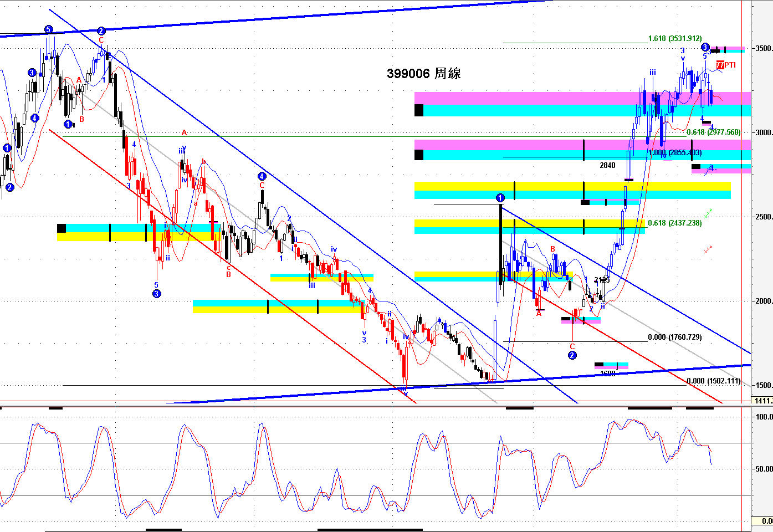
Task: Click the "2500." price axis label
Action: click(x=764, y=217)
